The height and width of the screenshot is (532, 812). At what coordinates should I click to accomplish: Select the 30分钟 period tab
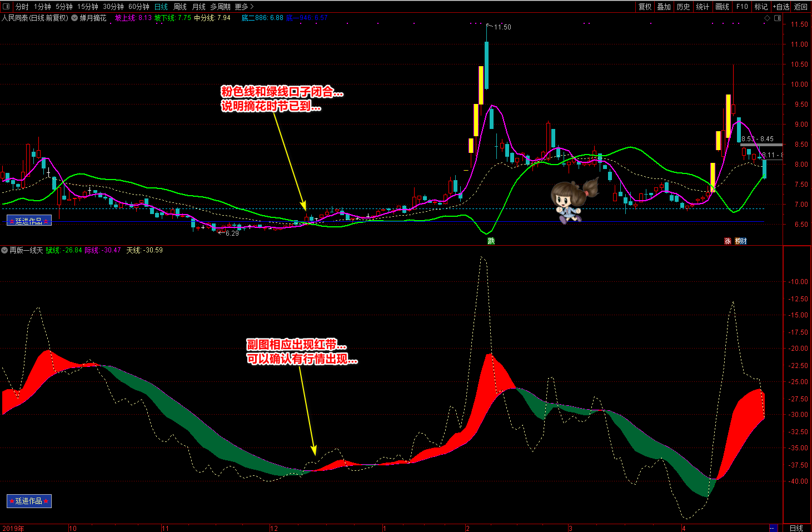click(113, 7)
